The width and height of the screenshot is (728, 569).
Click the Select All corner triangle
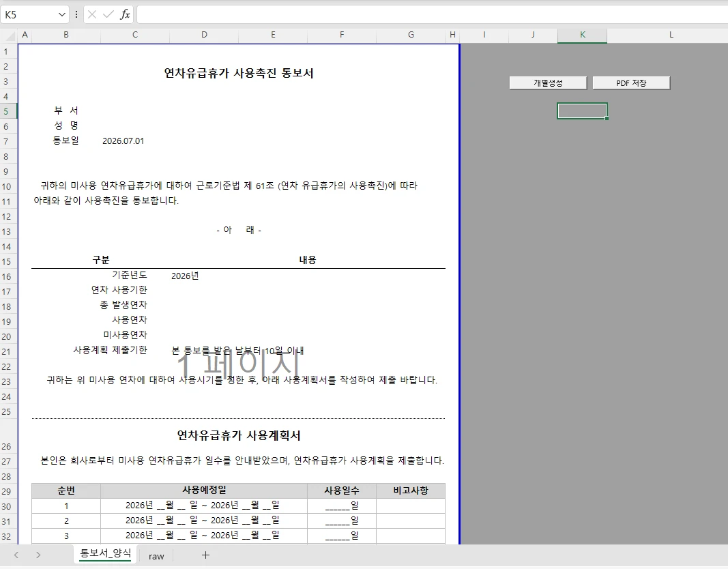9,35
